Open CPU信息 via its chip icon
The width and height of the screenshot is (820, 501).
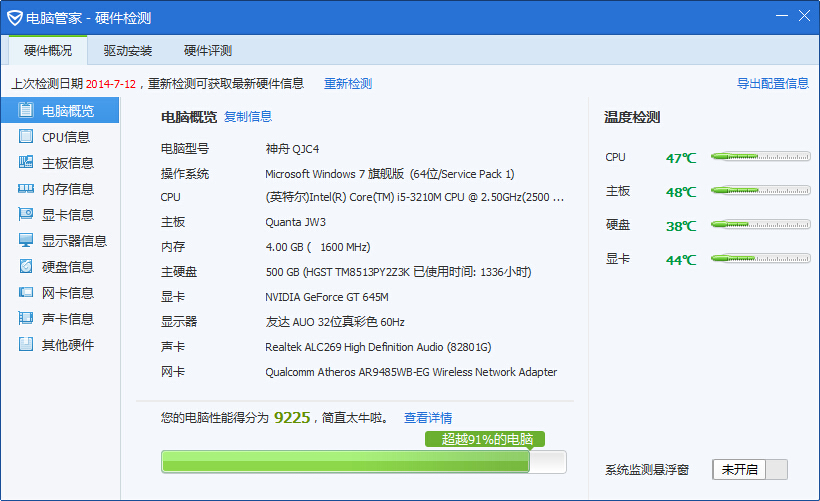coord(26,136)
